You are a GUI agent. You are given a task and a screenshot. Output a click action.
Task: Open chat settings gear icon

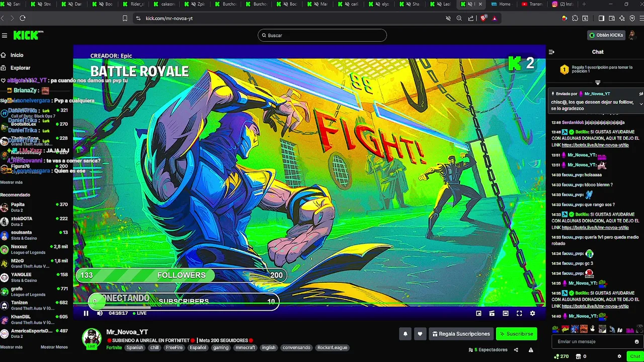619,356
